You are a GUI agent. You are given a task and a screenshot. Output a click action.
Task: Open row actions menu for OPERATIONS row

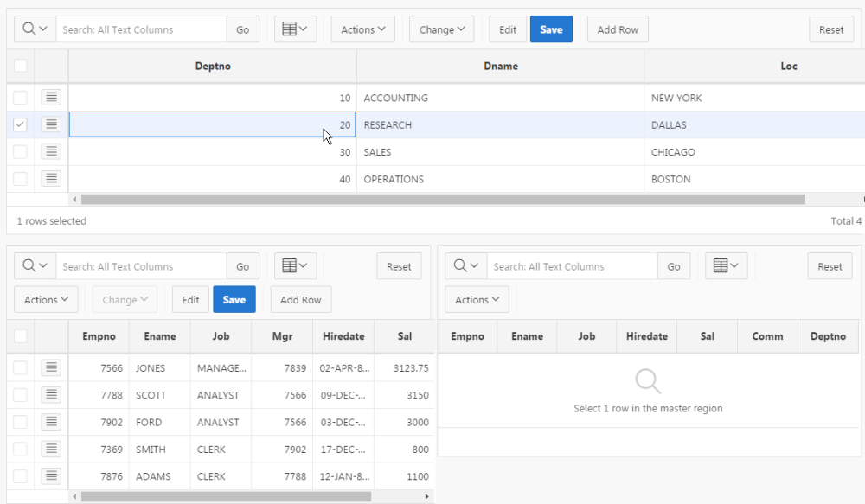coord(51,179)
